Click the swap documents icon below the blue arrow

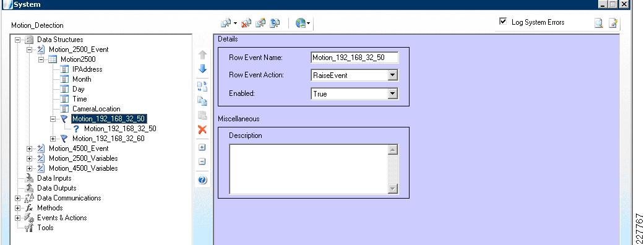click(202, 87)
